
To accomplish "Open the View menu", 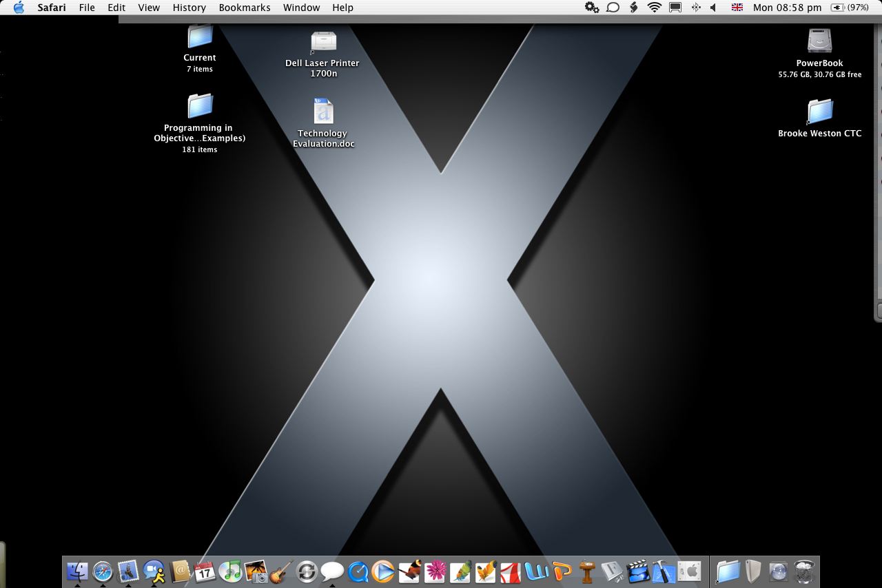I will pos(149,8).
